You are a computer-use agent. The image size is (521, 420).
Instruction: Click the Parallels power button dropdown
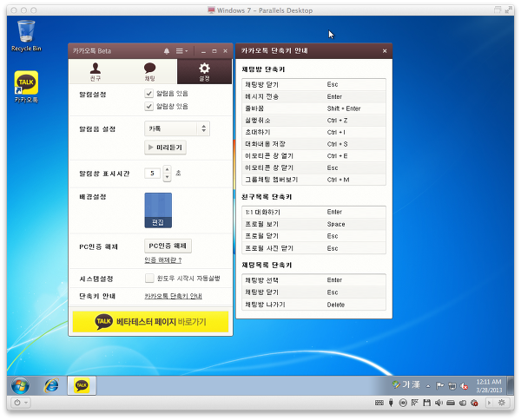click(21, 403)
